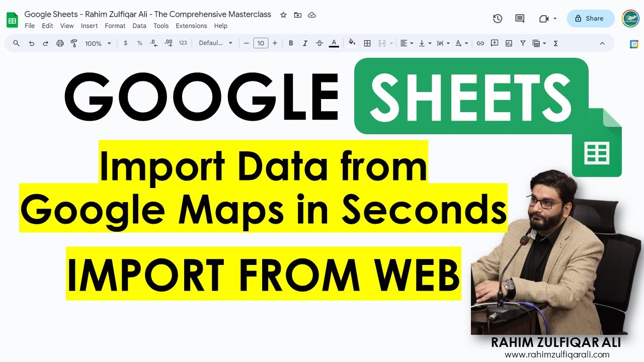Open horizontal align dropdown
Viewport: 644px width, 362px height.
click(407, 43)
